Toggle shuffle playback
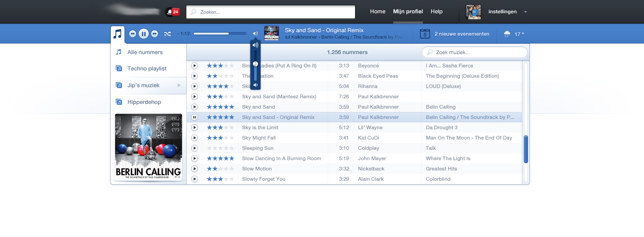This screenshot has width=644, height=237. (167, 33)
